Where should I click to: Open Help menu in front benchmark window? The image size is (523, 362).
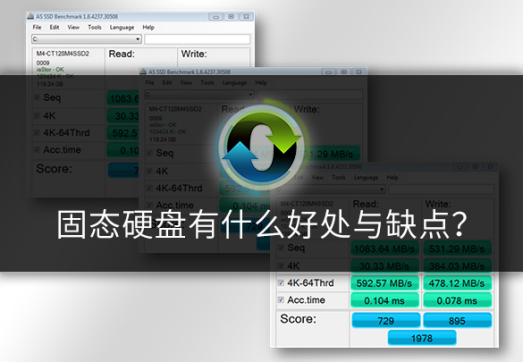392,177
